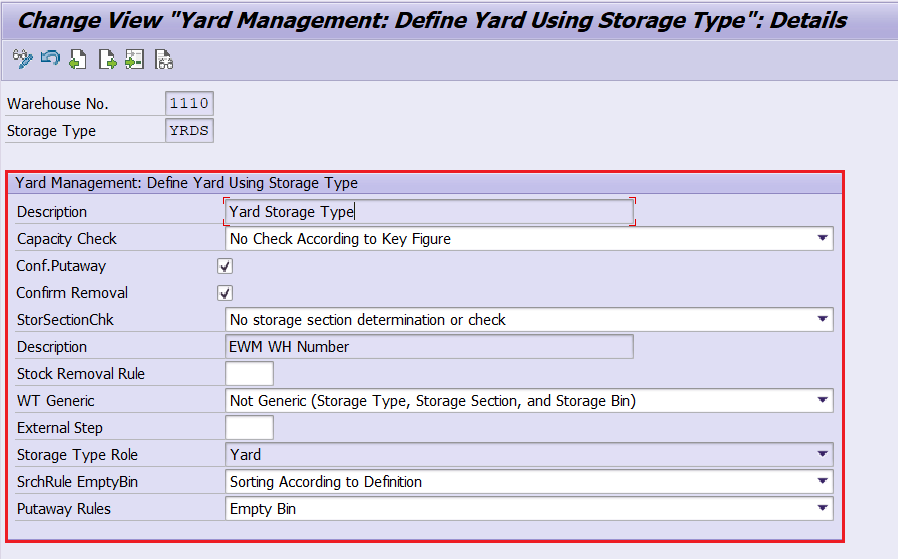This screenshot has height=559, width=898.
Task: Go to the previous entry icon
Action: (x=78, y=61)
